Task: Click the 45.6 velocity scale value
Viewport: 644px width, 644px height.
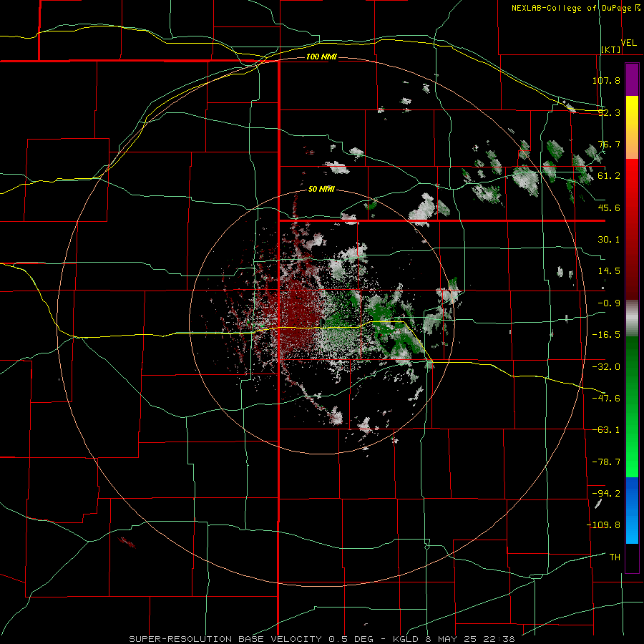Action: point(609,208)
